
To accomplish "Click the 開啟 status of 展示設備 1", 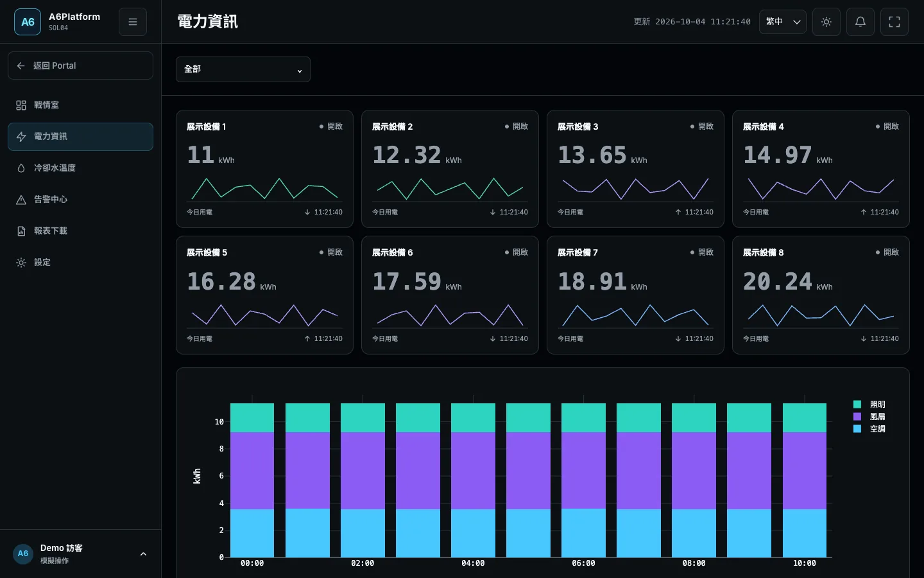I will (331, 127).
